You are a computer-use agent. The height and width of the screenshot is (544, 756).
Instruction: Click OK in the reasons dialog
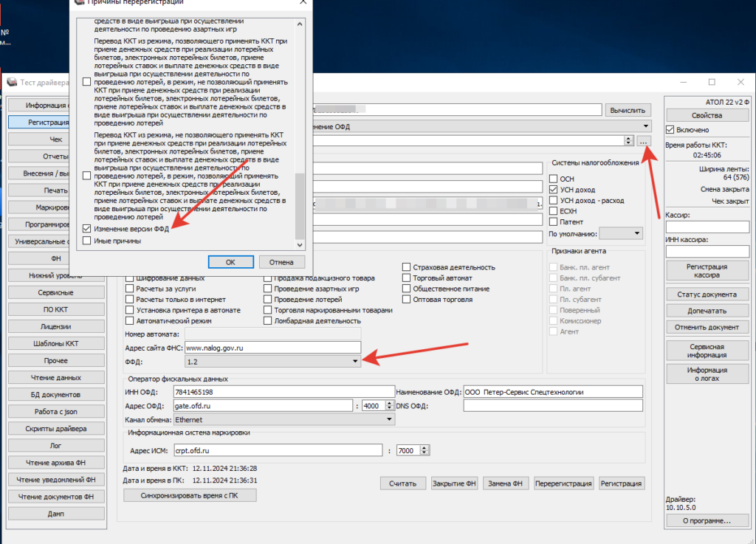tap(230, 262)
